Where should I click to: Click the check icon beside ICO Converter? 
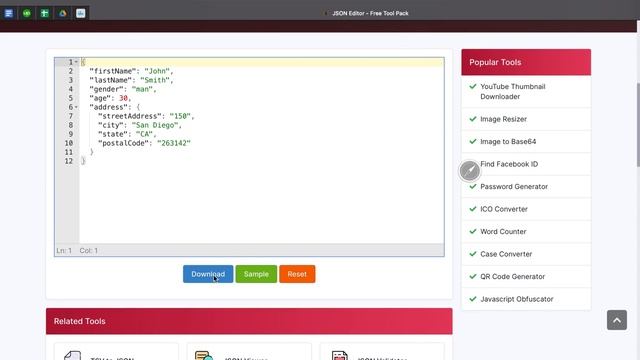pos(473,209)
